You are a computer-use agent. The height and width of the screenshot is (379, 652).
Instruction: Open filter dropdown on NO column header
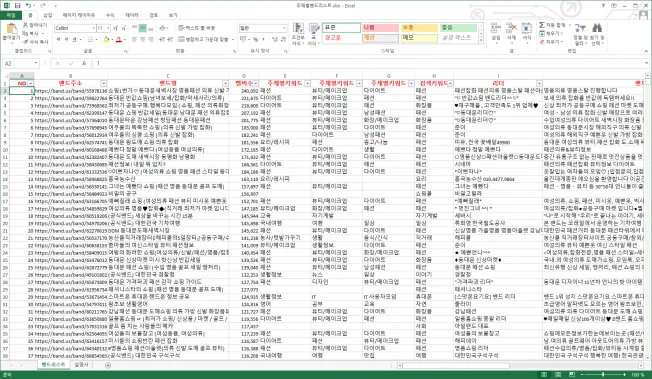30,83
